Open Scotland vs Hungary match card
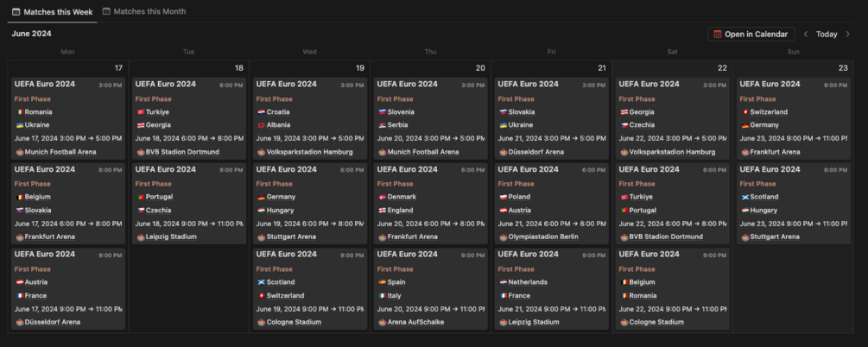 795,204
